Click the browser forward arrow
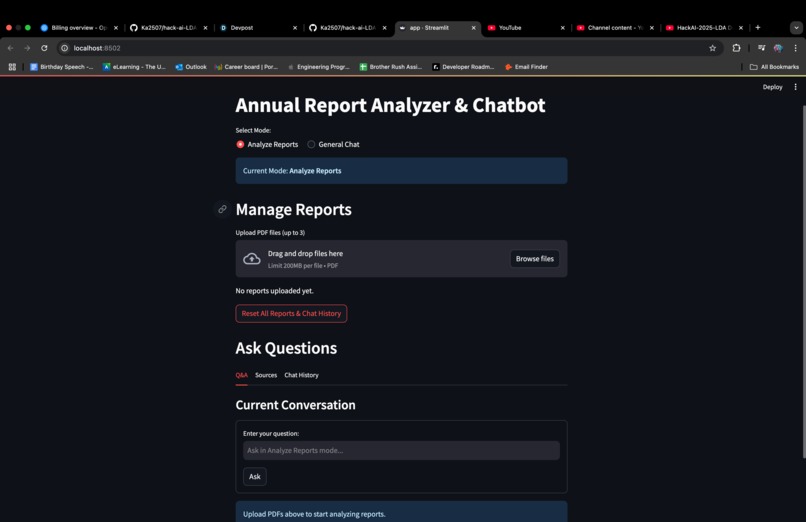 (x=27, y=48)
